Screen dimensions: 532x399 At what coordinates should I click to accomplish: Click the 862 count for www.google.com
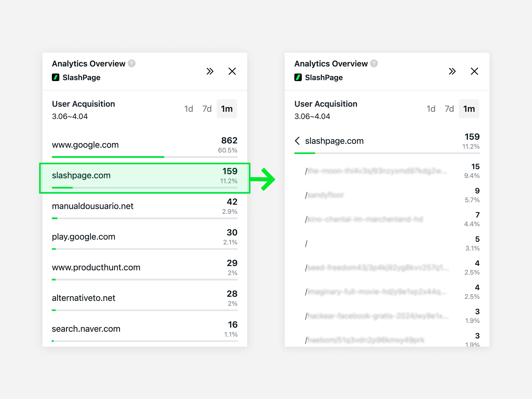click(x=229, y=140)
